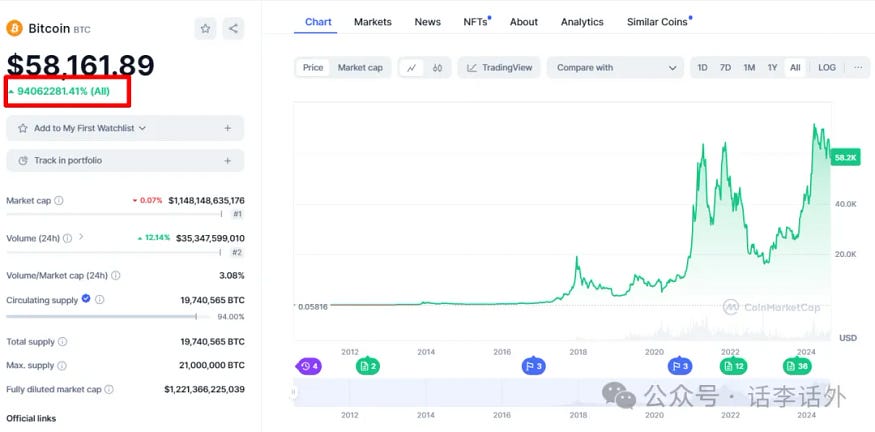Open the Compare with dropdown
Image resolution: width=875 pixels, height=432 pixels.
(615, 68)
